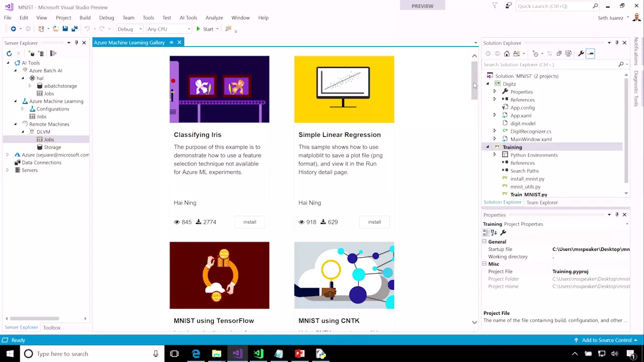Open the AI Tools menu
644x362 pixels.
188,18
